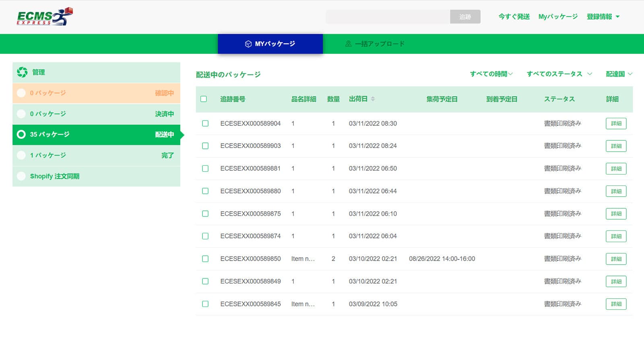Select the 完了 radio in sidebar

[21, 155]
